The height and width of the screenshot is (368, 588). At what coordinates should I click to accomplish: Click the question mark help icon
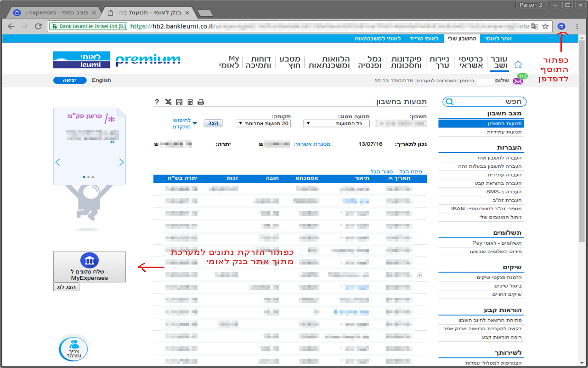pyautogui.click(x=157, y=102)
